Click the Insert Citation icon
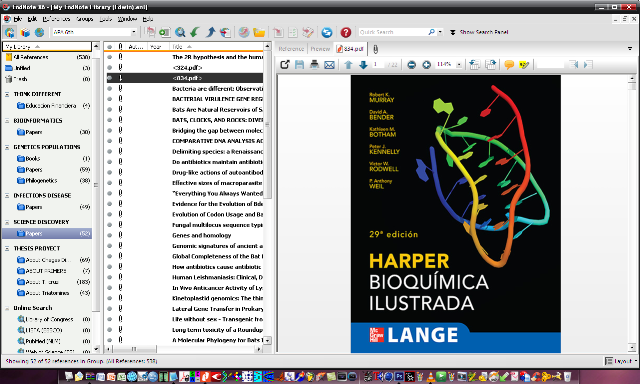640x384 pixels. point(278,32)
